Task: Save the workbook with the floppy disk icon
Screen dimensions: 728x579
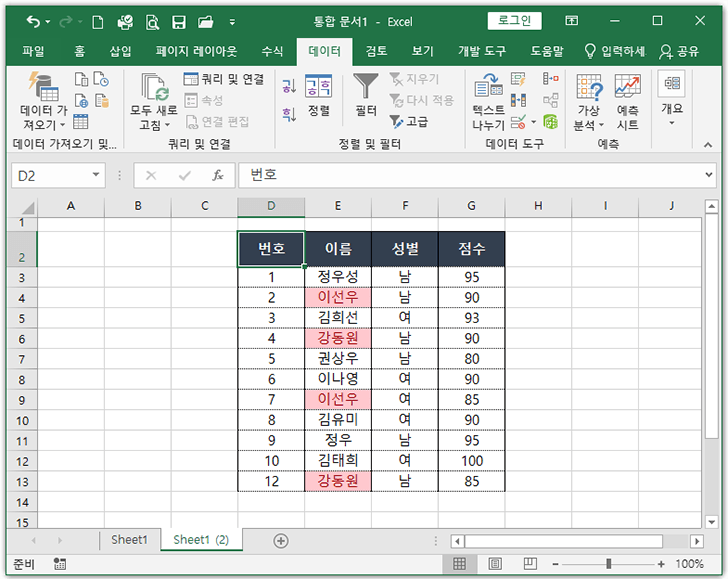Action: [179, 22]
